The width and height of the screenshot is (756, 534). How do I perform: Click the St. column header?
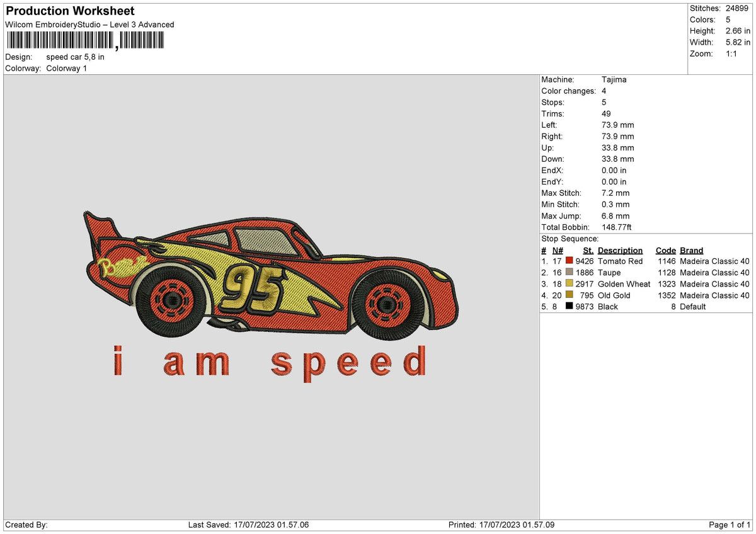[588, 250]
